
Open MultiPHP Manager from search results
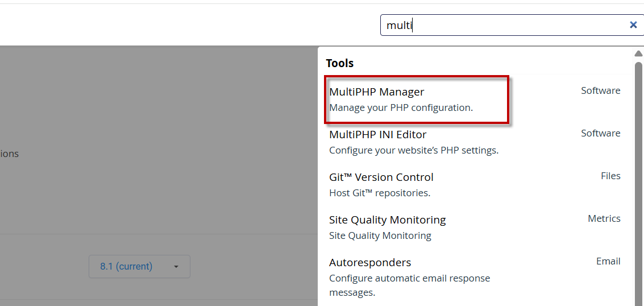(x=377, y=92)
